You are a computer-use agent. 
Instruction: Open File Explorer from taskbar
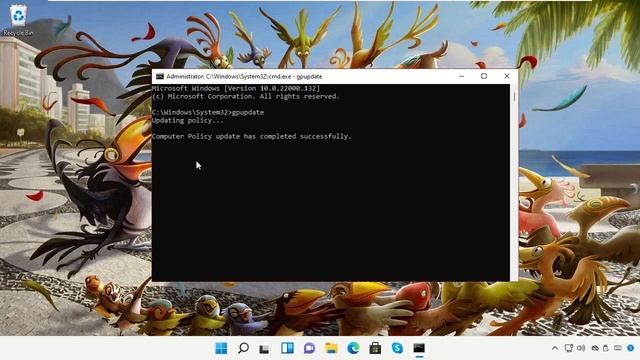tap(331, 348)
